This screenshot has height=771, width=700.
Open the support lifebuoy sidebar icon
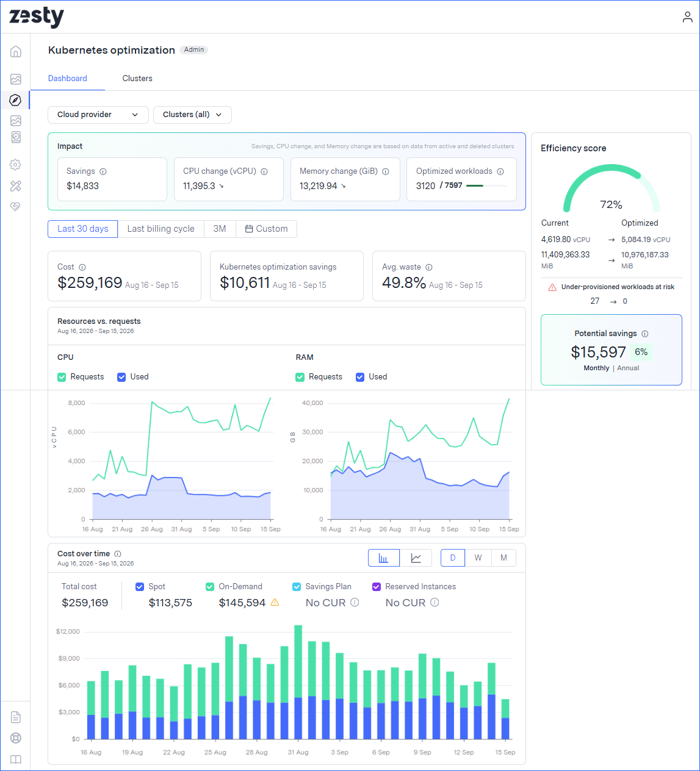(16, 738)
